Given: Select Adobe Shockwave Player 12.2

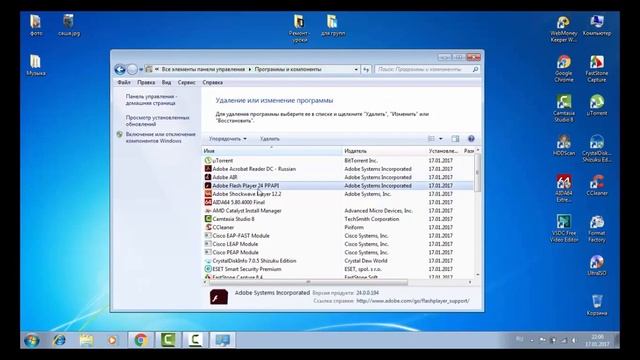Looking at the screenshot, I should coord(338,194).
